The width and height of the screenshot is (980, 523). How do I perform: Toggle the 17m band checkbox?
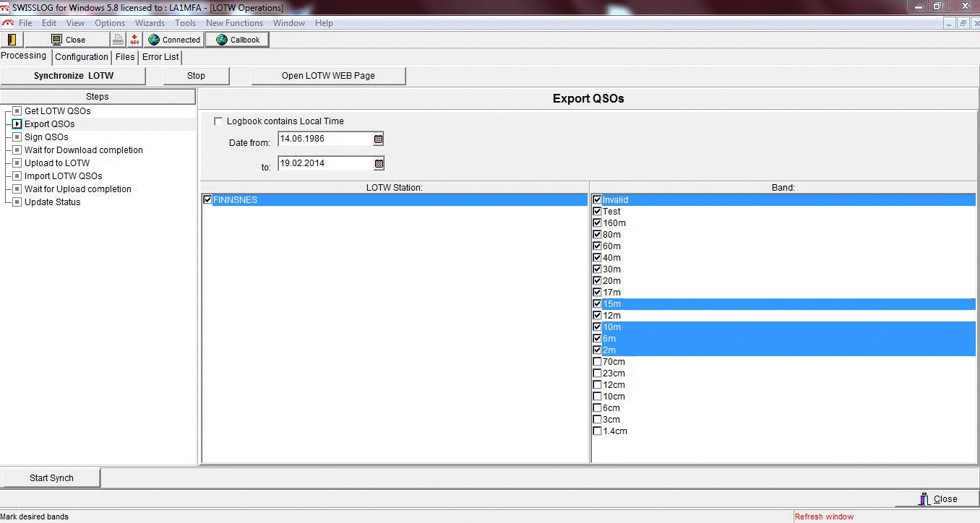tap(597, 293)
